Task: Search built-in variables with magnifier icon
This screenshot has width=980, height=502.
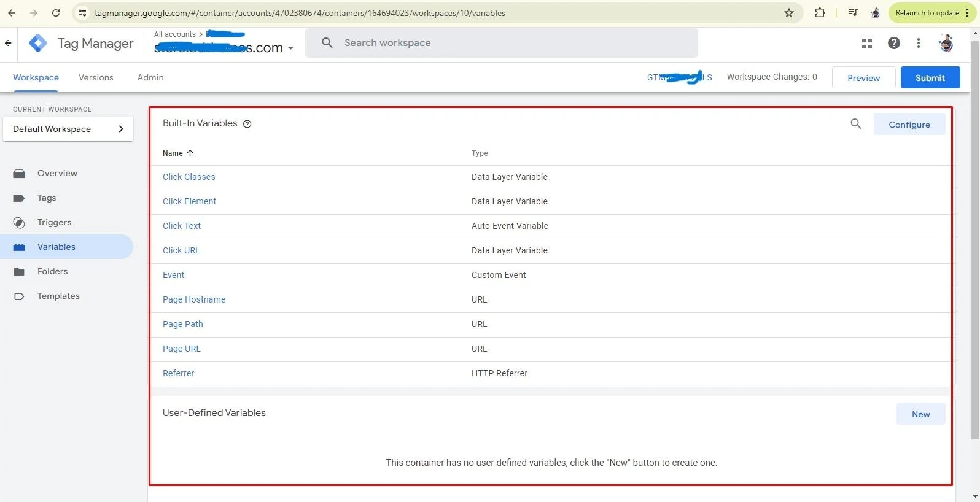Action: 856,124
